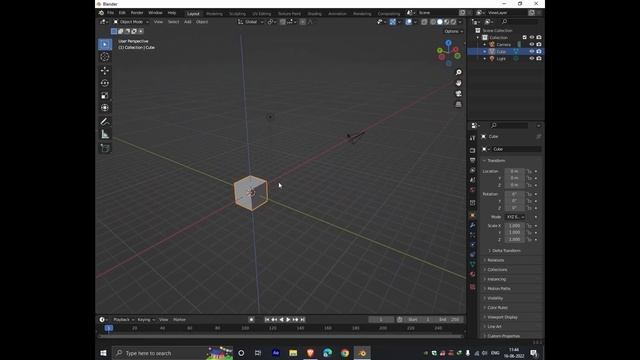Open the Particles properties tab icon

[x=473, y=235]
